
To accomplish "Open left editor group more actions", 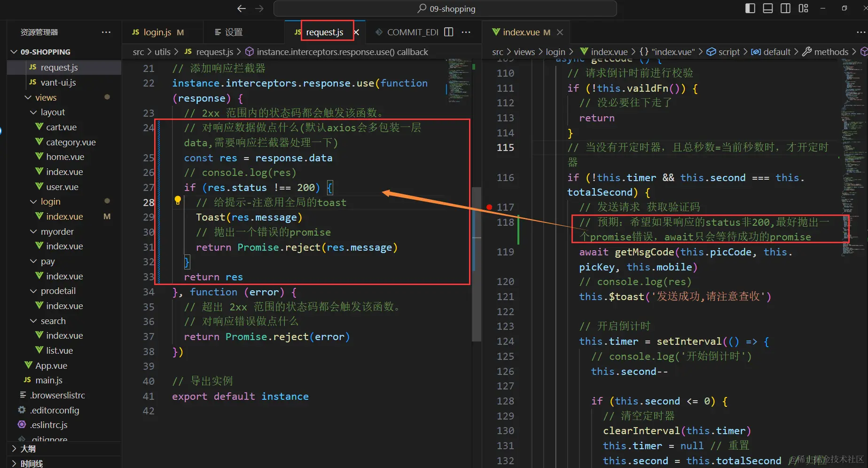I will (x=466, y=32).
